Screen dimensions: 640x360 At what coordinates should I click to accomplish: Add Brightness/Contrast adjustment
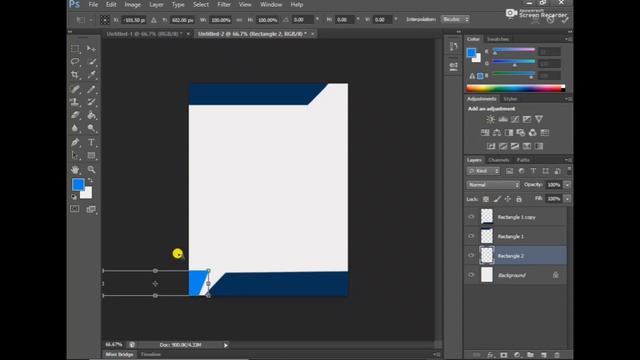tap(491, 119)
